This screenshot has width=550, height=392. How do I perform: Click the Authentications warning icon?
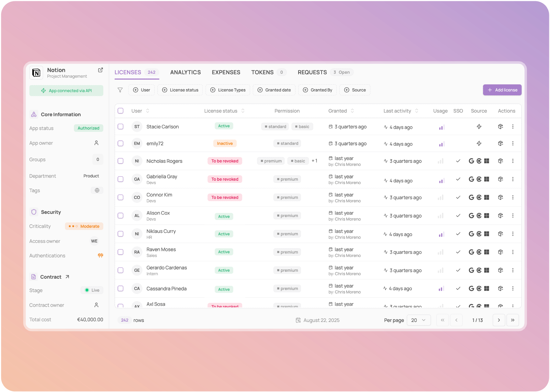click(x=100, y=255)
